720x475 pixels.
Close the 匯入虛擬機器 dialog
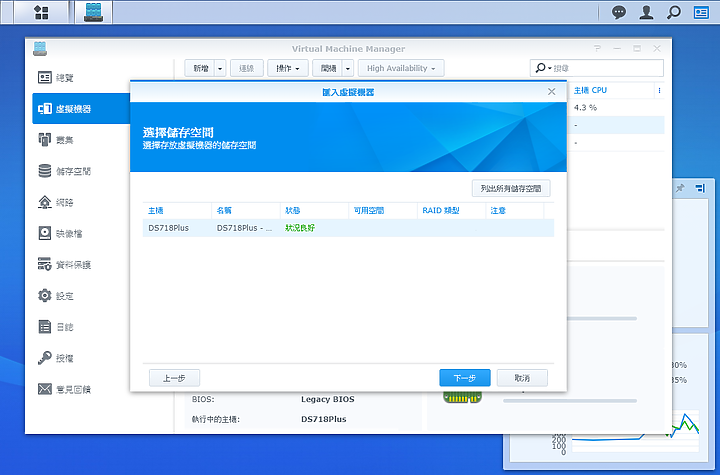point(551,92)
